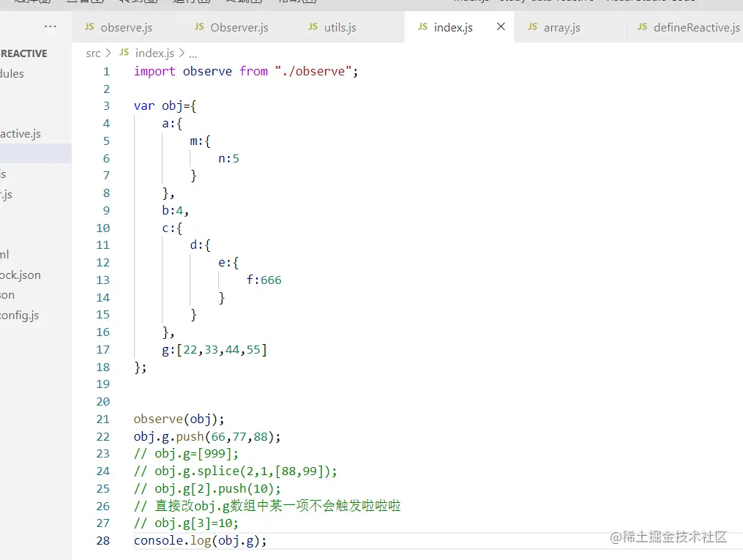Viewport: 743px width, 560px height.
Task: Select the highlighted explorer row
Action: click(36, 154)
